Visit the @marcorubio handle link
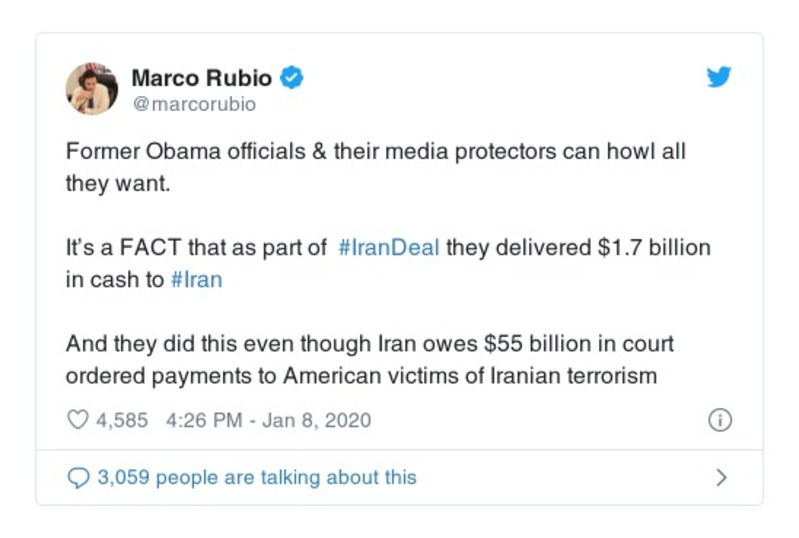The image size is (799, 538). [194, 104]
